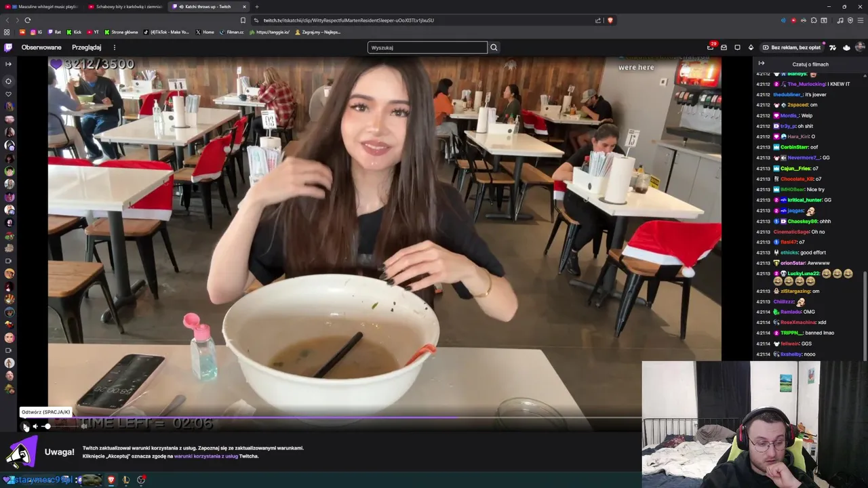This screenshot has height=488, width=868.
Task: Open the Przeglądaj tab
Action: (x=87, y=47)
